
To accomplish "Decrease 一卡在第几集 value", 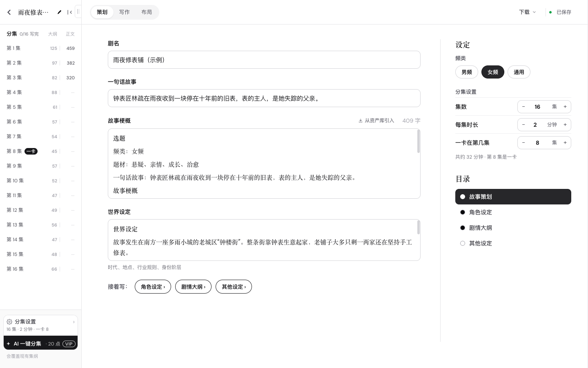I will (523, 143).
